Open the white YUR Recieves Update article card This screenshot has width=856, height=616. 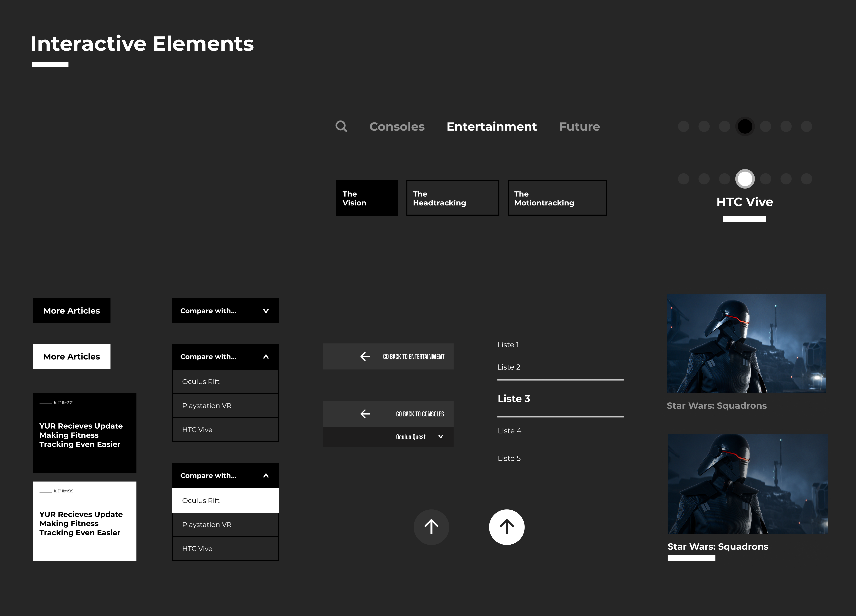85,521
